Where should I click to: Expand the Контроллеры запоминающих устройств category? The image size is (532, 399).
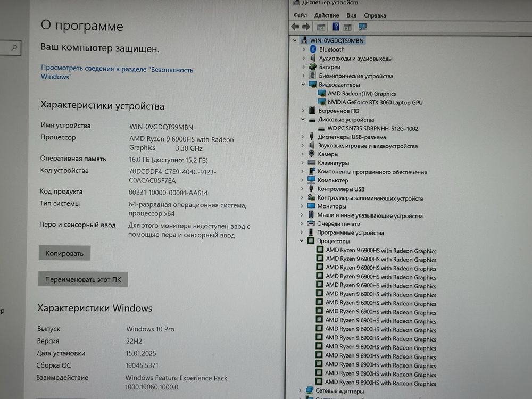point(302,197)
